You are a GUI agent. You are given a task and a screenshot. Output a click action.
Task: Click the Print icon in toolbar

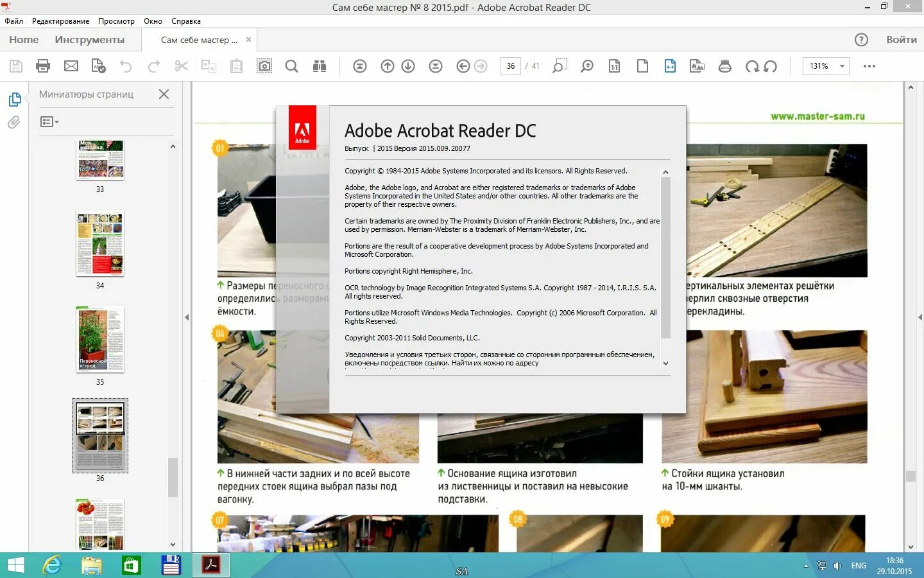[43, 66]
